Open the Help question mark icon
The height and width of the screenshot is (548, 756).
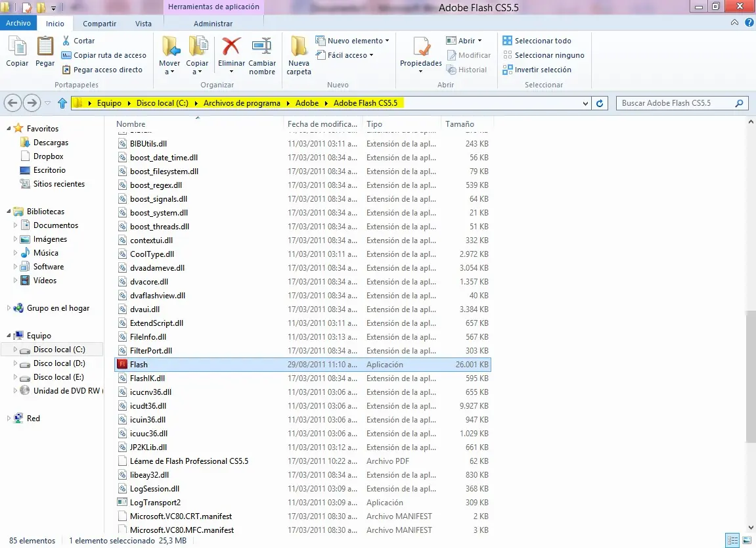tap(749, 23)
